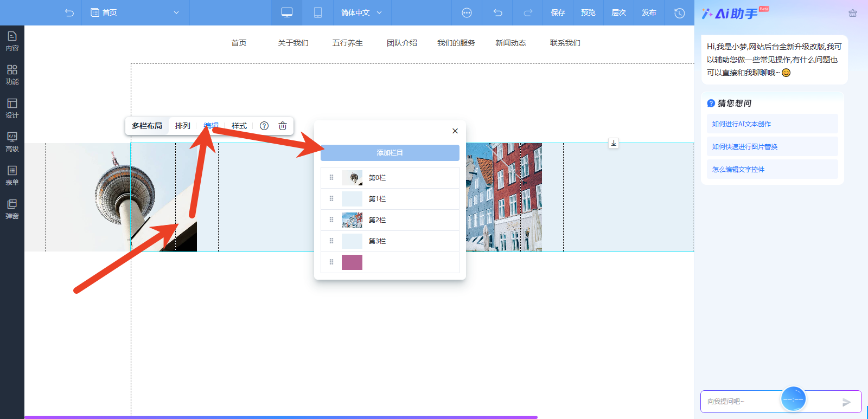Open 首页 in site navigation

pyautogui.click(x=239, y=43)
